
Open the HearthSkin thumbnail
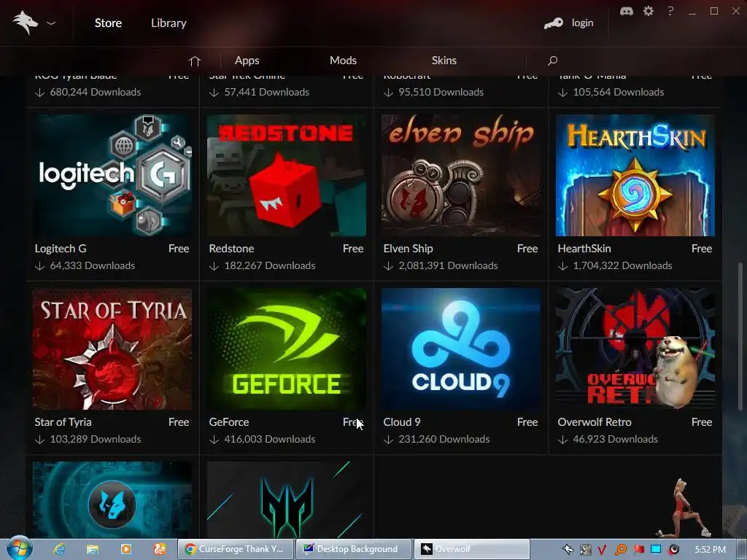635,175
